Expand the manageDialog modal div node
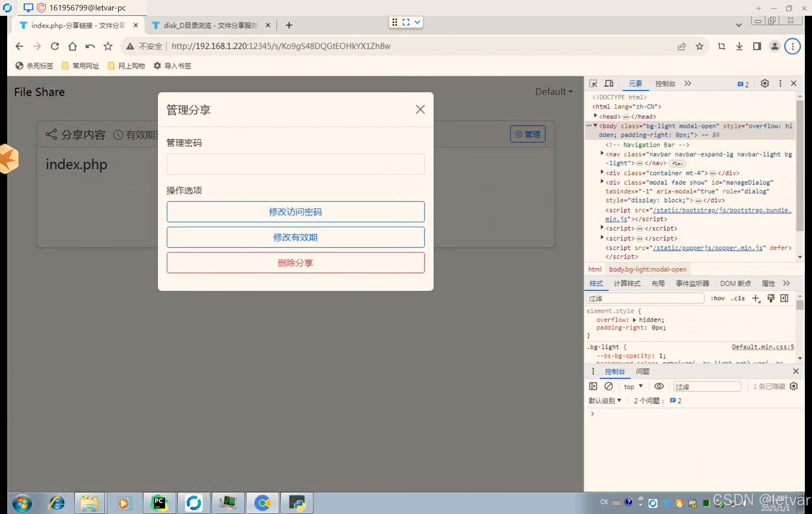 (602, 181)
